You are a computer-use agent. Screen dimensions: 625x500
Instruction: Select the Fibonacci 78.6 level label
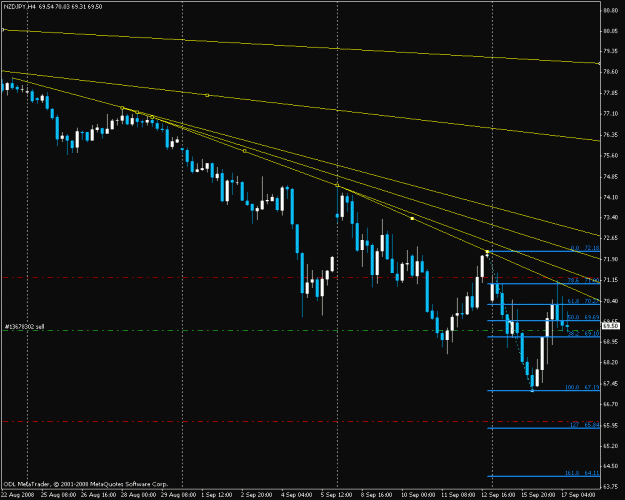coord(583,280)
